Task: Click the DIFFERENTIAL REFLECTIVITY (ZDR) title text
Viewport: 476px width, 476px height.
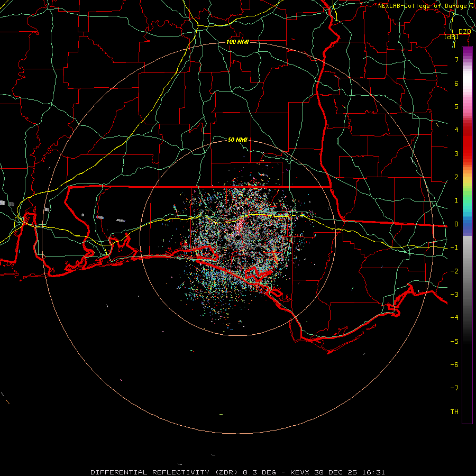Action: [164, 472]
